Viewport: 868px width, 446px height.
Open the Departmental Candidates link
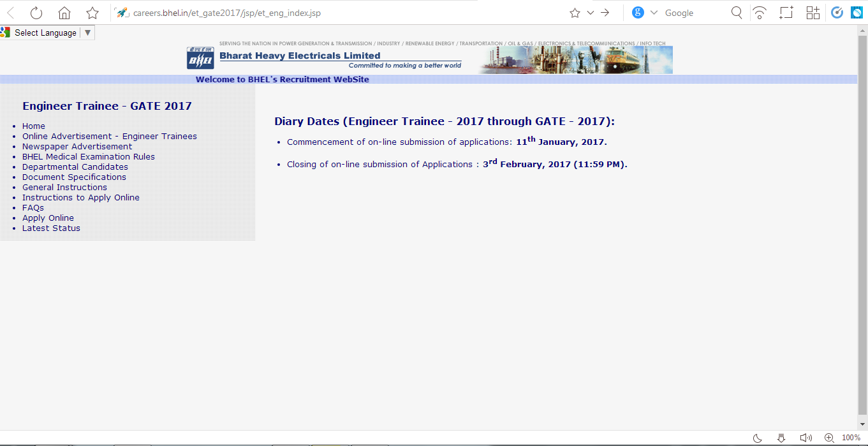pos(75,167)
